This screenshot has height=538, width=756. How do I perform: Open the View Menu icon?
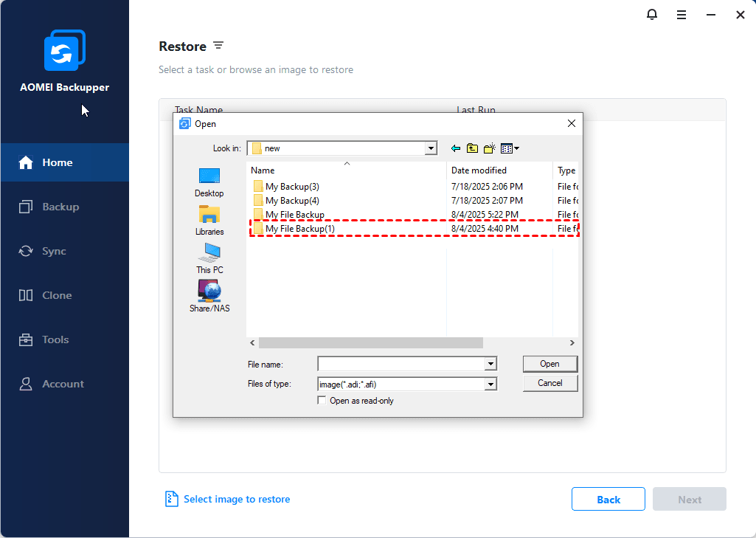(x=510, y=148)
